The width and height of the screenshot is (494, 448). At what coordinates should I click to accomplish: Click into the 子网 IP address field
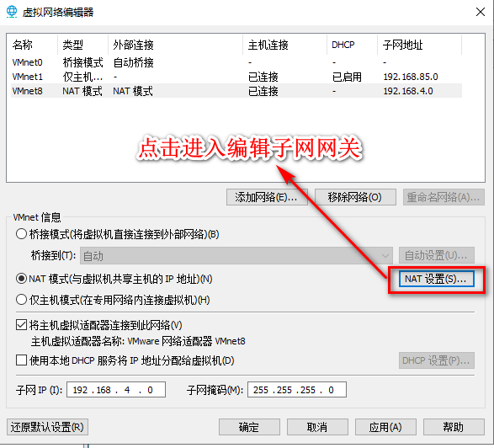[x=116, y=390]
